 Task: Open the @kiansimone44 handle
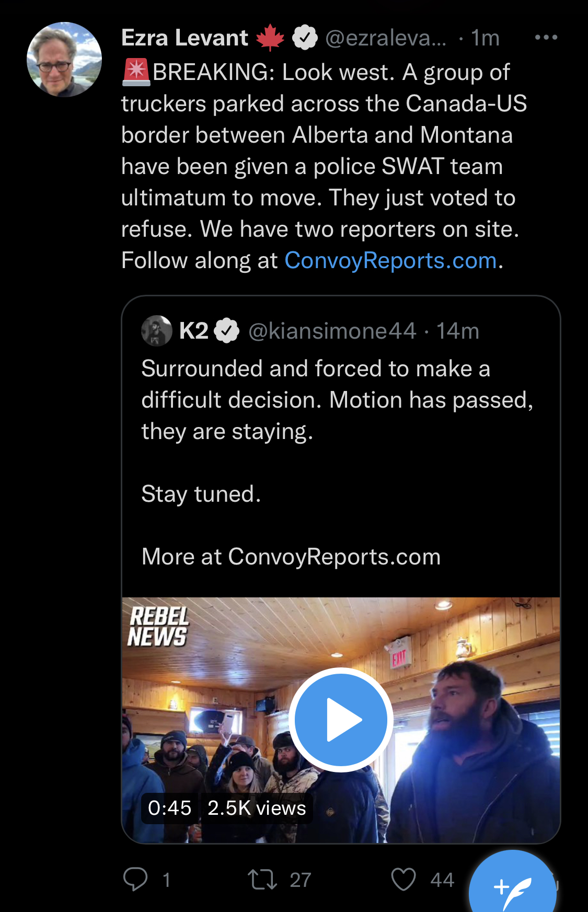(332, 331)
